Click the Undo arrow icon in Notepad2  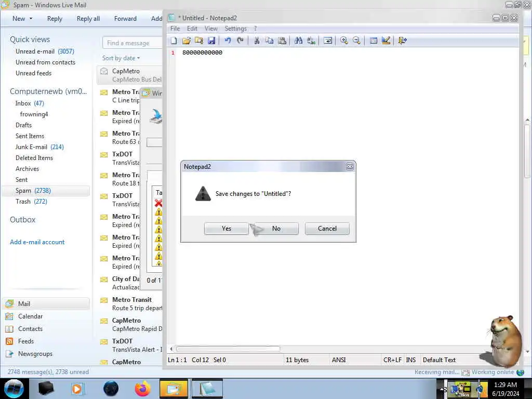point(228,41)
